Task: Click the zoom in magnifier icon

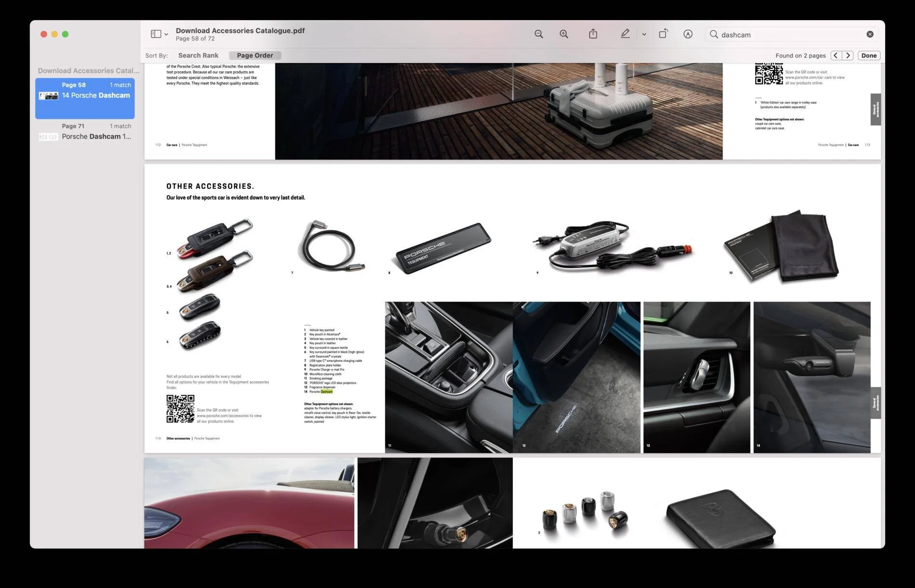Action: (563, 34)
